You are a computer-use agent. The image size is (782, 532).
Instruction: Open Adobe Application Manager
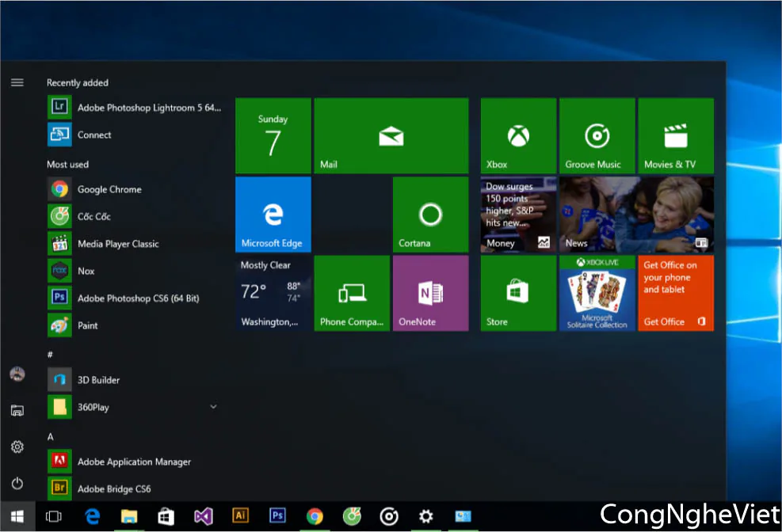point(135,462)
